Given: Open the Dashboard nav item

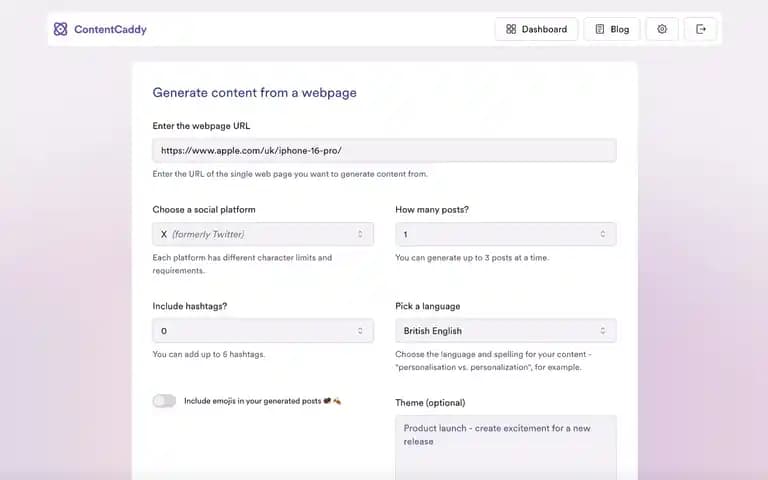Looking at the screenshot, I should pos(536,29).
